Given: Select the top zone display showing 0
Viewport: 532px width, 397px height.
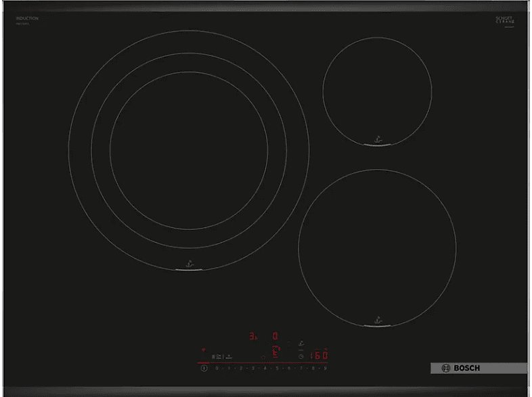Looking at the screenshot, I should pyautogui.click(x=275, y=335).
